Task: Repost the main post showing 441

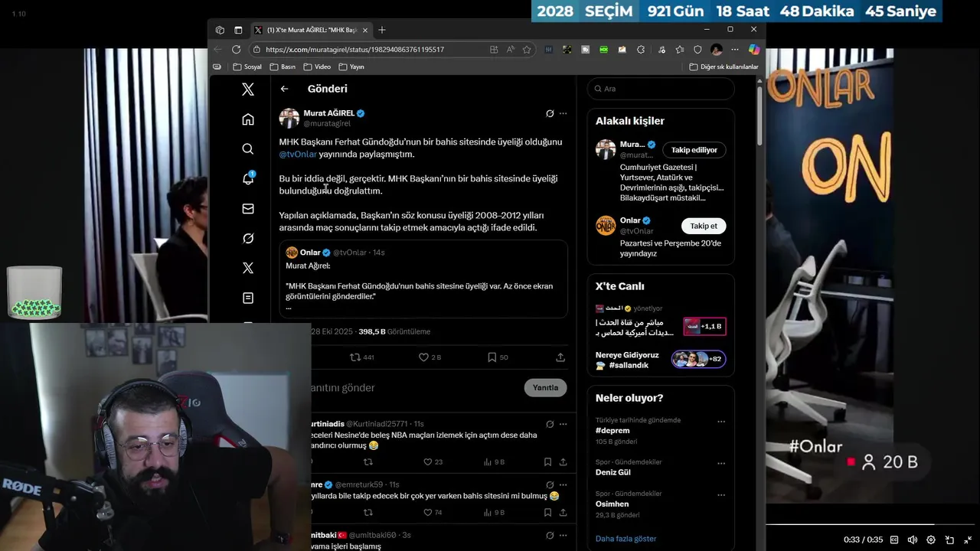Action: (361, 357)
